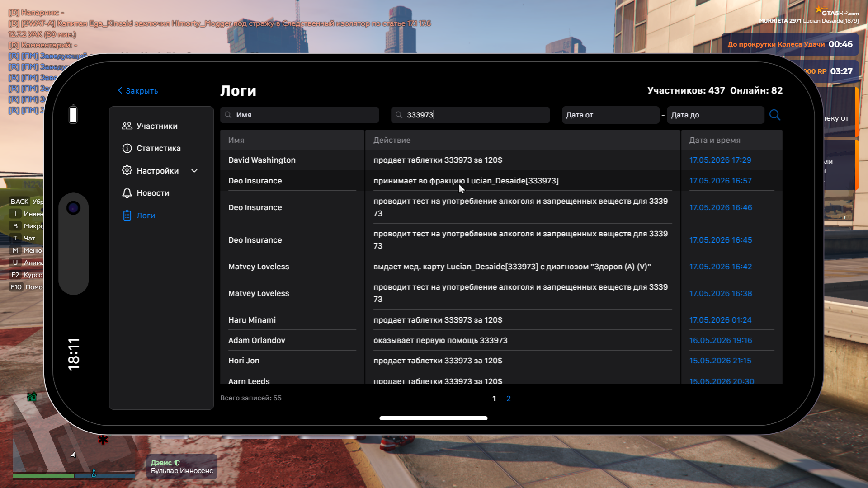868x488 pixels.
Task: Click the magnifier icon in 333973 field
Action: click(x=399, y=115)
